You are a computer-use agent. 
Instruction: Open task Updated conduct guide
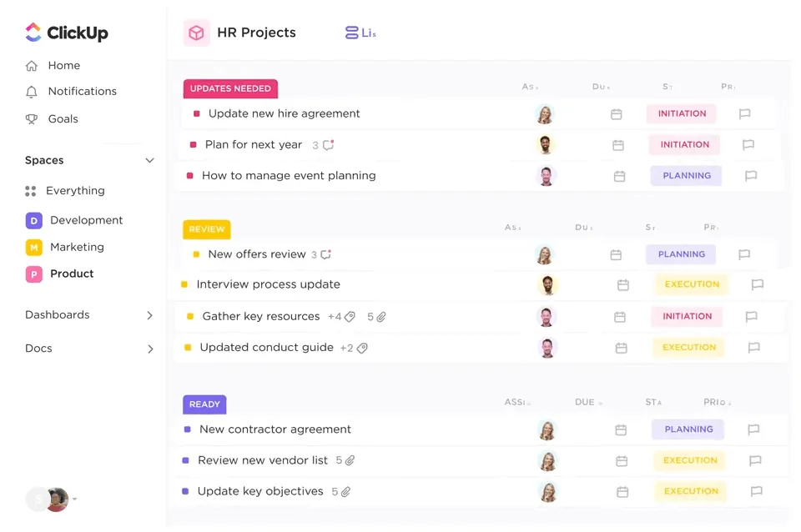267,348
